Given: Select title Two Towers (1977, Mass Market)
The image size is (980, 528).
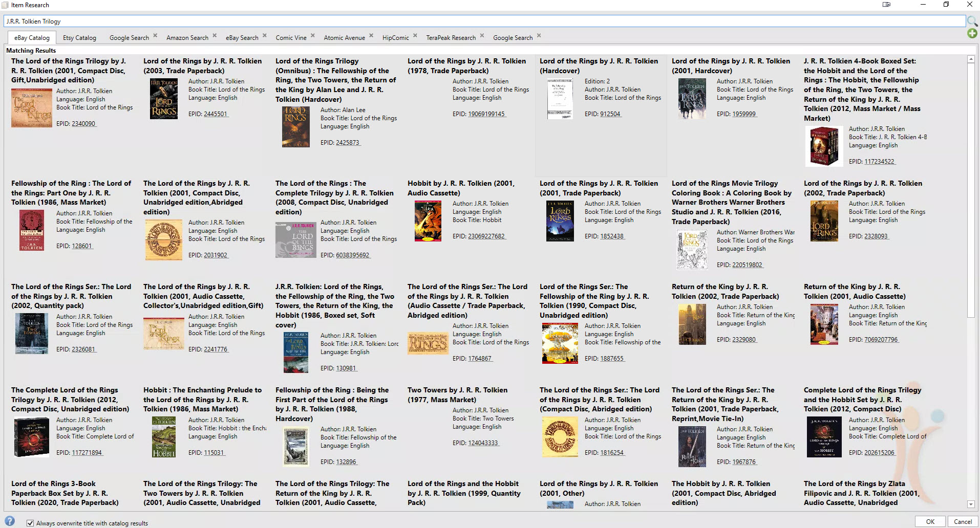Looking at the screenshot, I should tap(457, 395).
